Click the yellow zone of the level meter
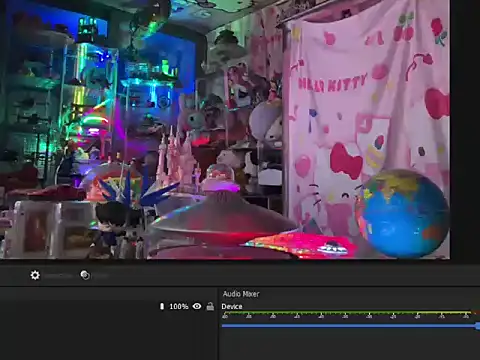This screenshot has width=480, height=360. (443, 312)
